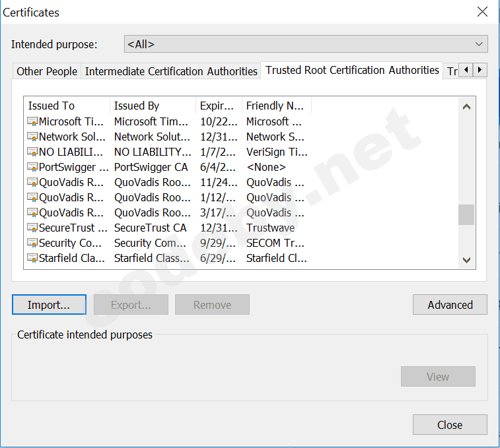Image resolution: width=500 pixels, height=448 pixels.
Task: Switch to the Other People tab
Action: (46, 71)
